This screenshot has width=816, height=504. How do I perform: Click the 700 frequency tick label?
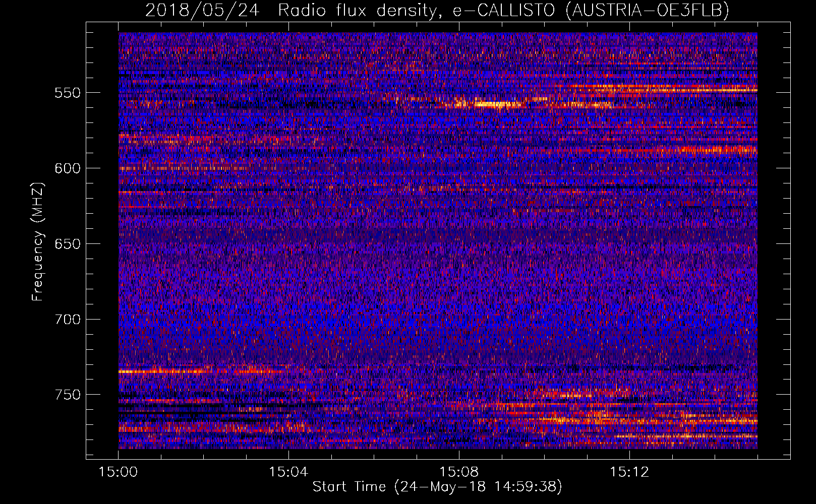tap(68, 320)
